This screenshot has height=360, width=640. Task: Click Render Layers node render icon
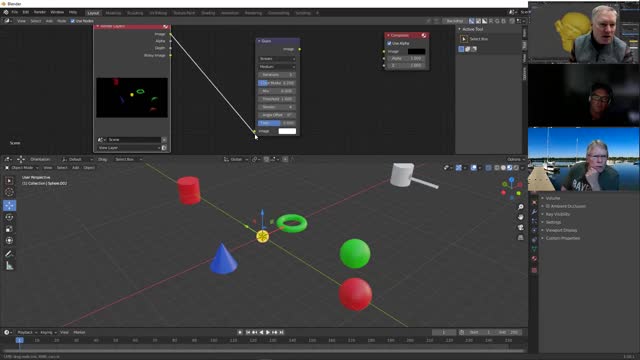point(165,26)
